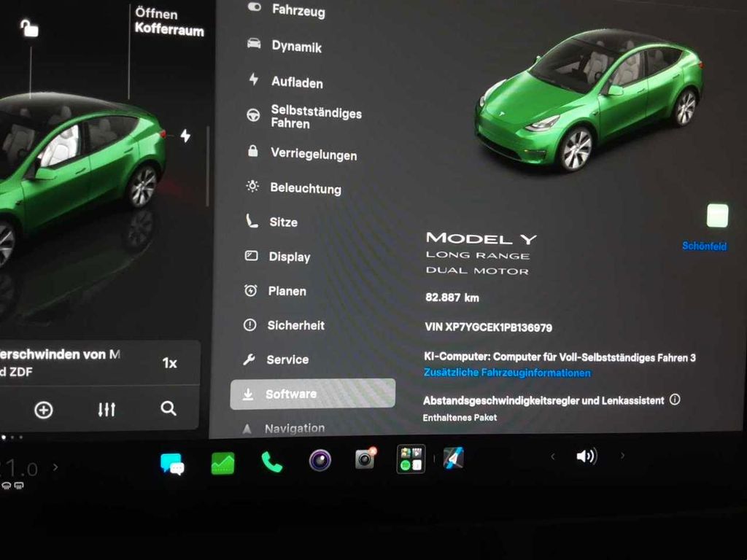Tap the 82.887 km odometer value
Viewport: 747px width, 560px height.
pos(452,297)
